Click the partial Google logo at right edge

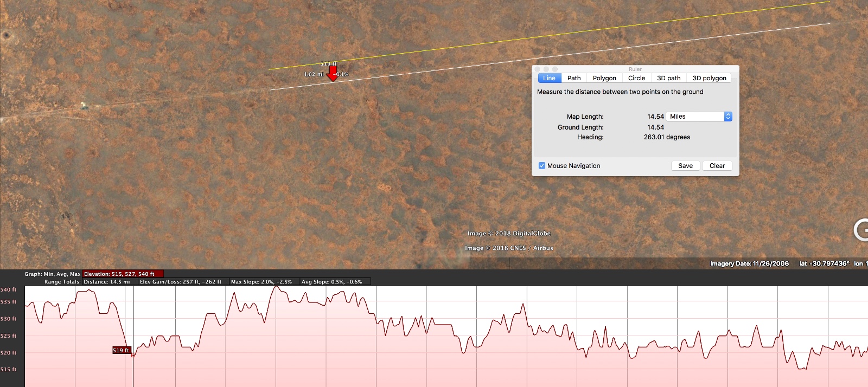[x=861, y=230]
